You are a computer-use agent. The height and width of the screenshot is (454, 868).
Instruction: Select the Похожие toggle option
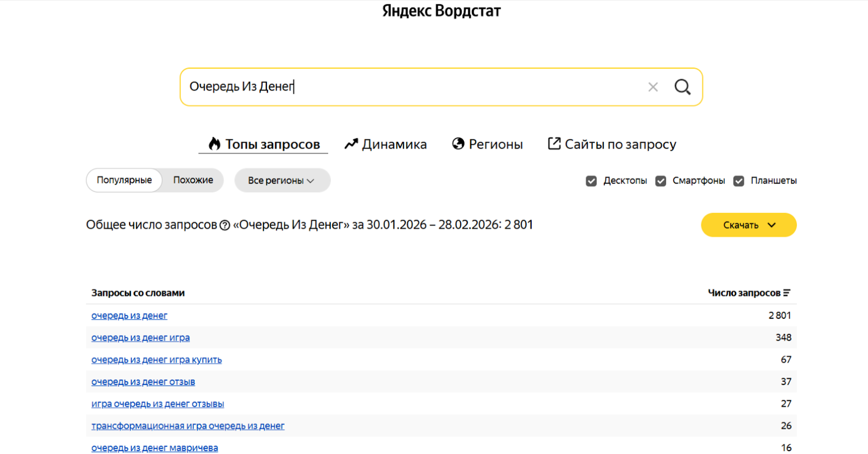tap(193, 180)
